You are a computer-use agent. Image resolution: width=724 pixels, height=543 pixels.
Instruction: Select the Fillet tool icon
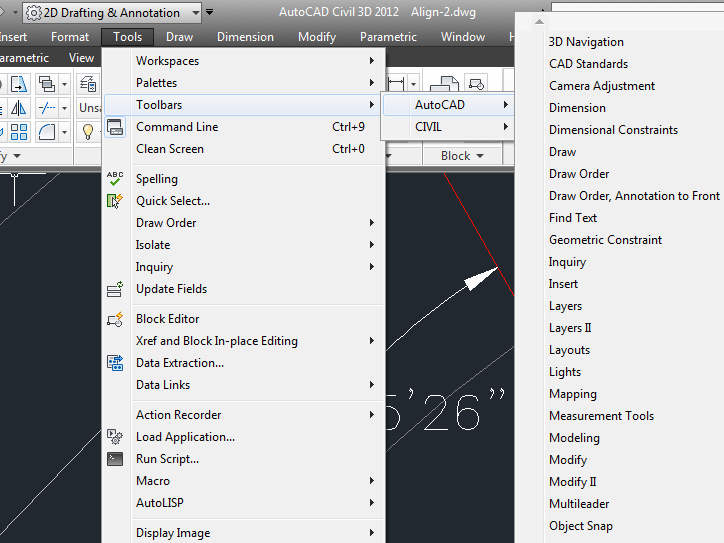click(47, 132)
